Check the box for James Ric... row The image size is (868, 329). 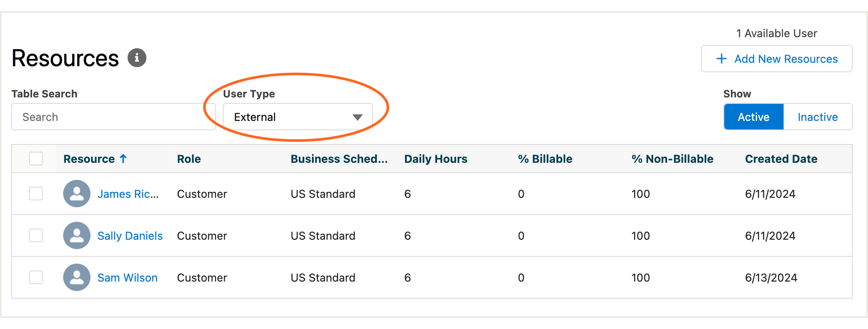click(36, 194)
